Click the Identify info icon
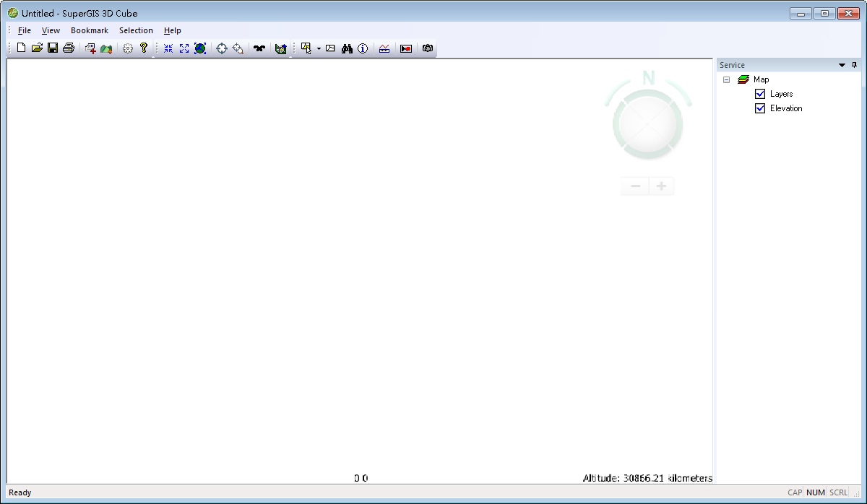This screenshot has width=867, height=504. [363, 48]
